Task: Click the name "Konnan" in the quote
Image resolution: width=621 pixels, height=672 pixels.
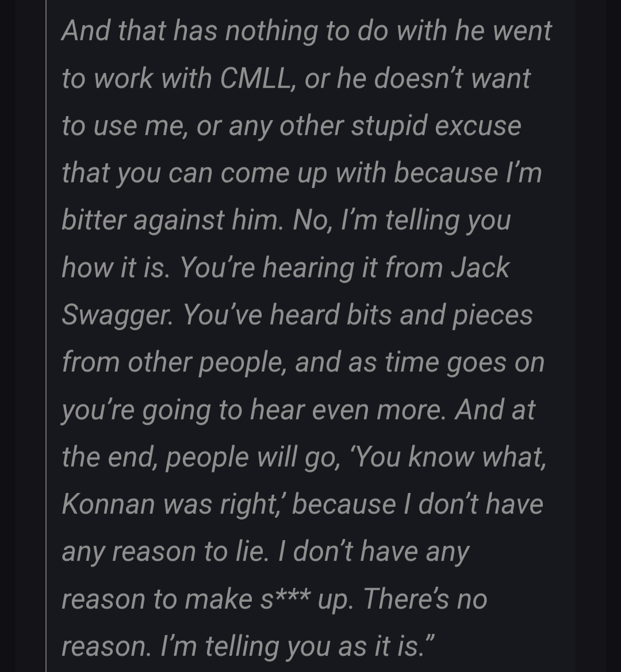Action: [x=108, y=503]
